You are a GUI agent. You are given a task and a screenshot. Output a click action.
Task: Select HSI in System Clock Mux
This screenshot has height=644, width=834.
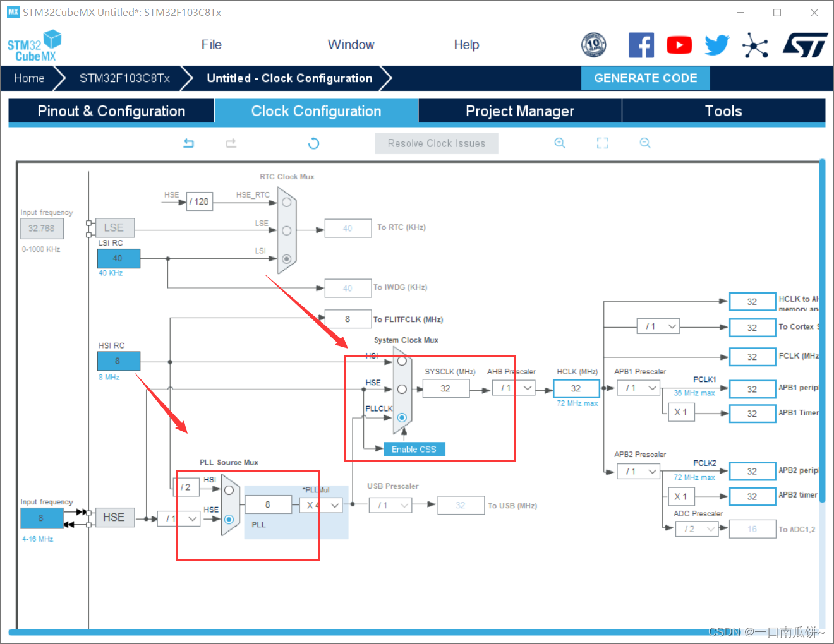pos(402,361)
